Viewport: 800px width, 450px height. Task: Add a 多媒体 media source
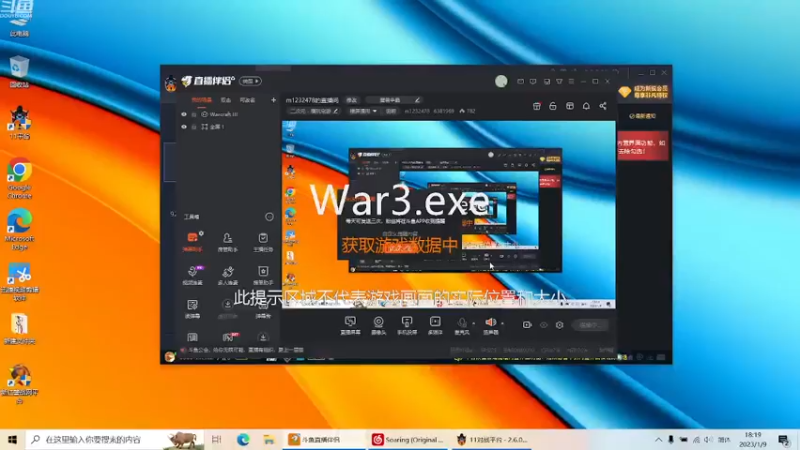click(435, 326)
